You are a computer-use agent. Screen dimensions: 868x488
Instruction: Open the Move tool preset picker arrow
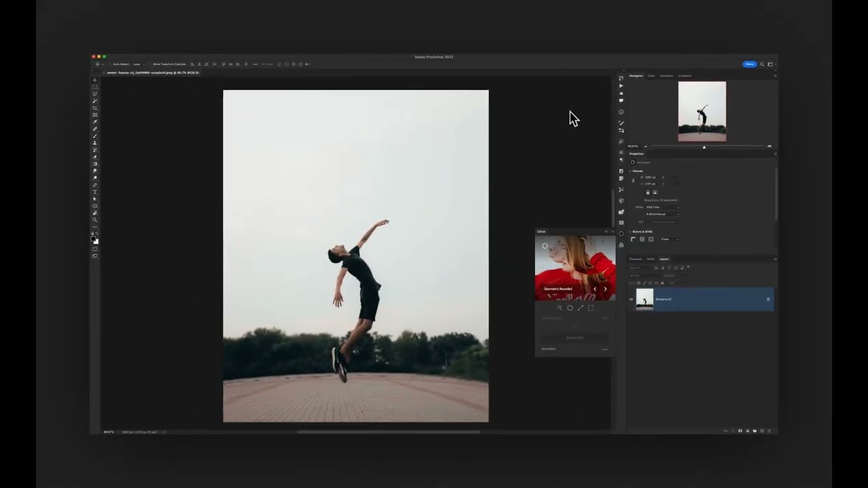(102, 64)
